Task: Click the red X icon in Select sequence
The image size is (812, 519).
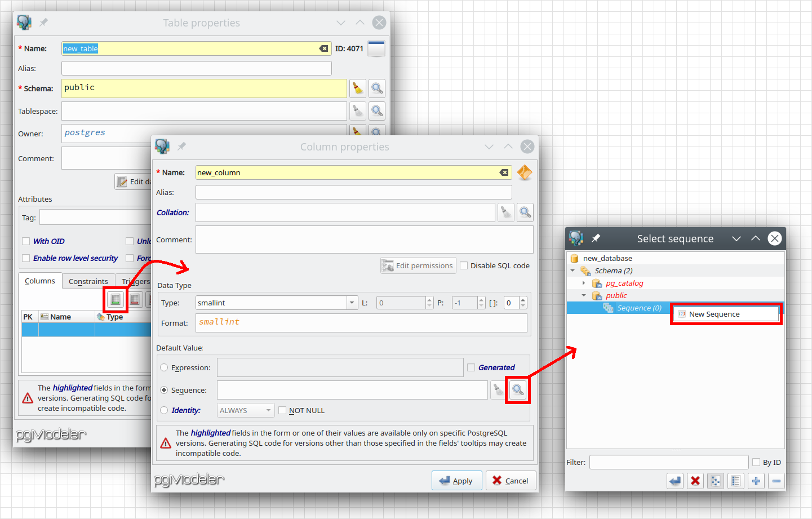Action: (695, 481)
